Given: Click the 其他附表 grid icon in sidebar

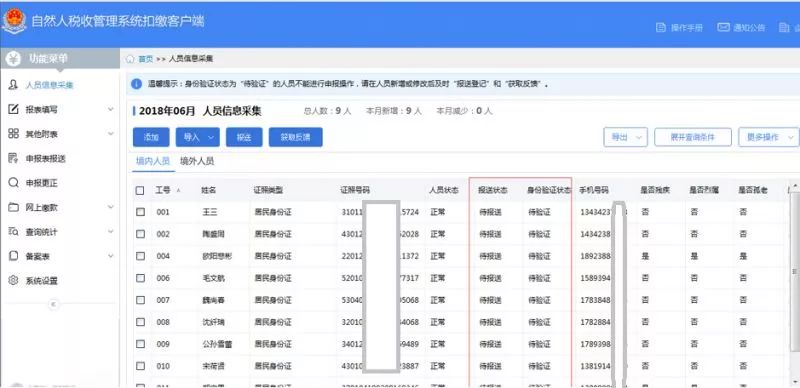Looking at the screenshot, I should [x=14, y=134].
